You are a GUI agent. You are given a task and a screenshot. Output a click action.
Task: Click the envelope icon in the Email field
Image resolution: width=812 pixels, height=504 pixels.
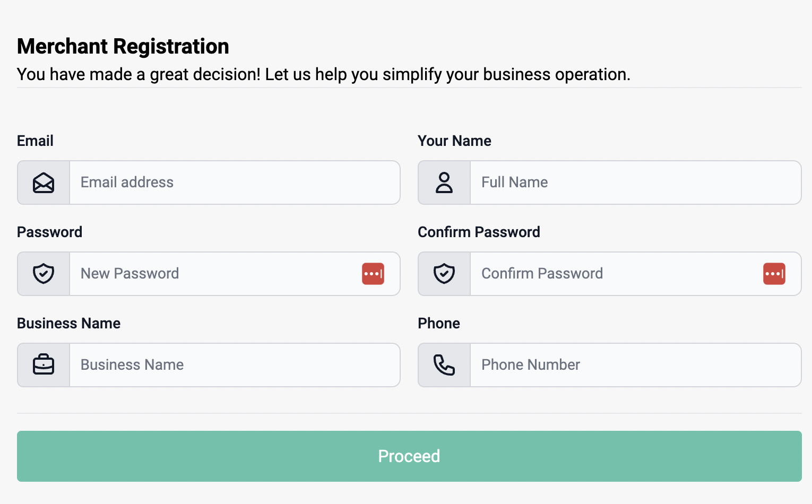pyautogui.click(x=43, y=183)
